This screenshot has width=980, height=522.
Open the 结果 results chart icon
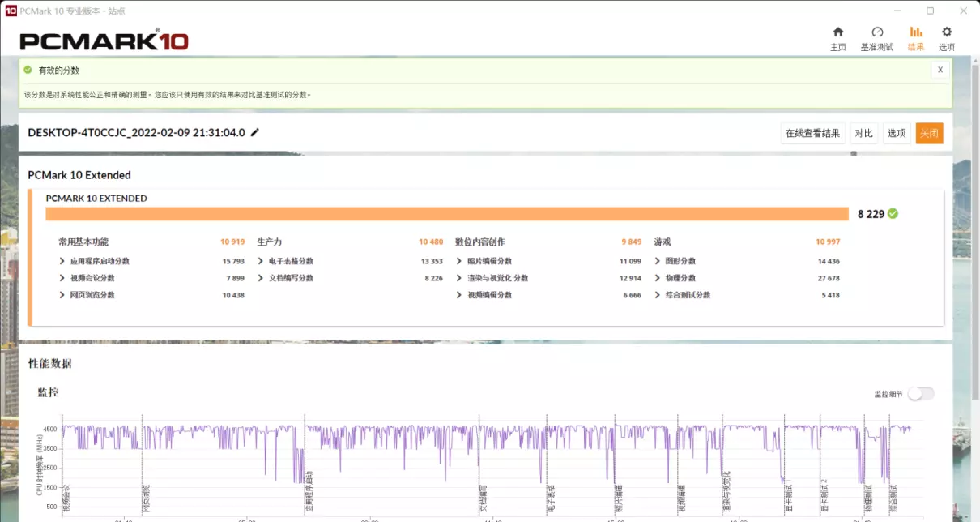click(916, 32)
